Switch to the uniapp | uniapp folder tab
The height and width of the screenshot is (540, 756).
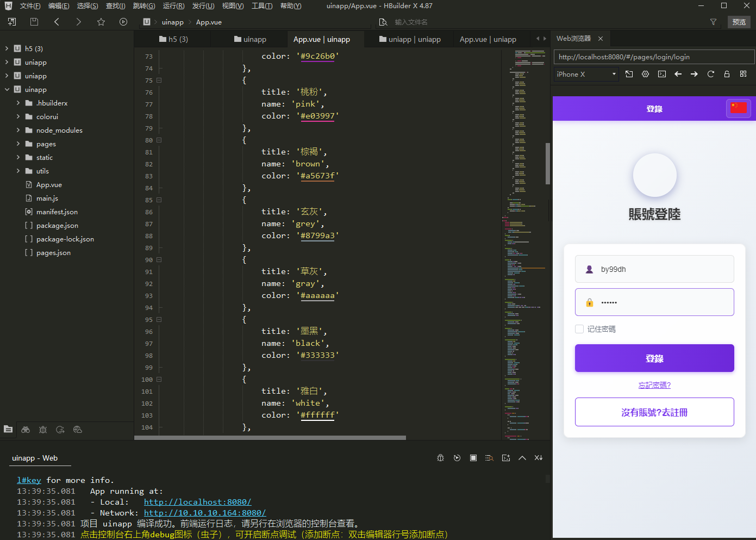(410, 39)
